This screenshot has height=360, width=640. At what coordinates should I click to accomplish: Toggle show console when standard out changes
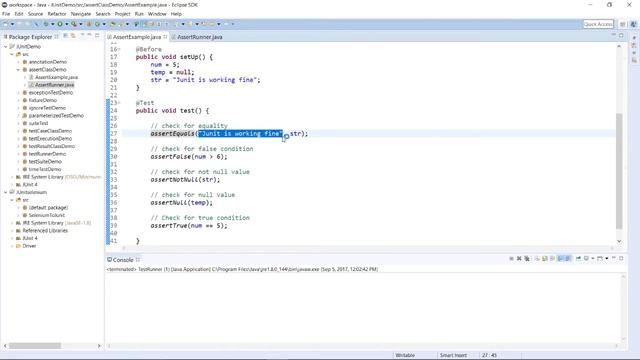tap(560, 258)
